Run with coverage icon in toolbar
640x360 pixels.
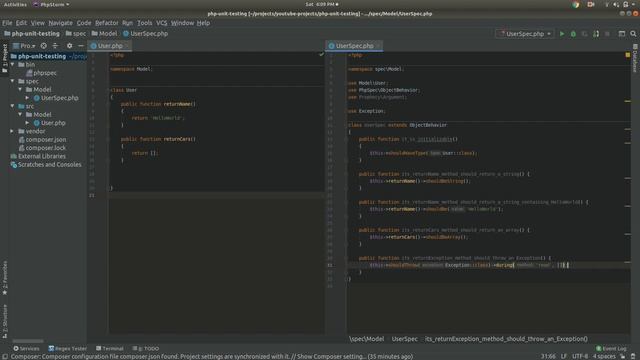(x=584, y=34)
